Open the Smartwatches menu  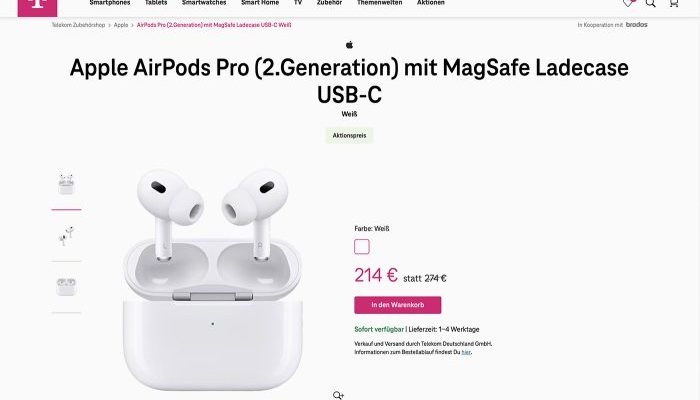coord(204,3)
